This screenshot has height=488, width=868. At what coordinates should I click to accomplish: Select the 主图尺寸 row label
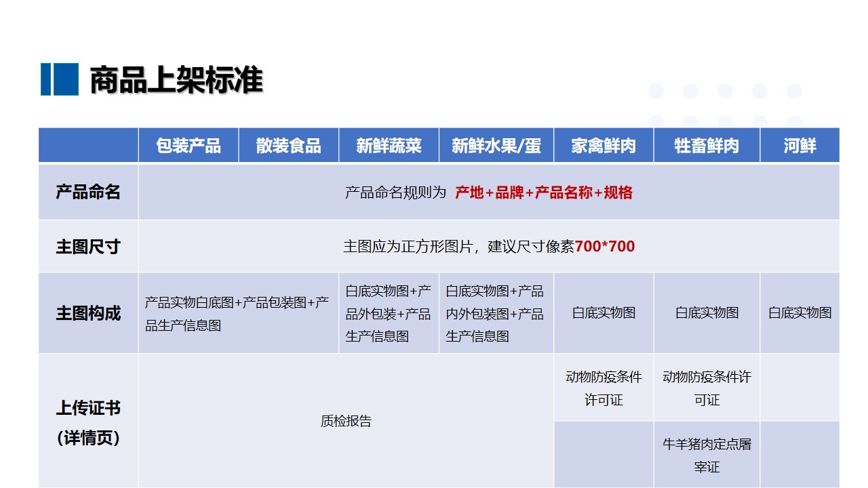coord(88,246)
